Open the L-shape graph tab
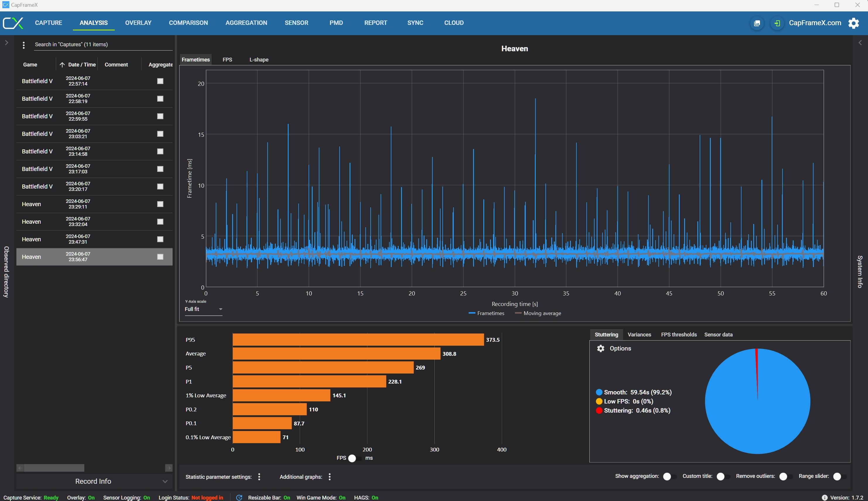This screenshot has width=868, height=501. [x=259, y=59]
